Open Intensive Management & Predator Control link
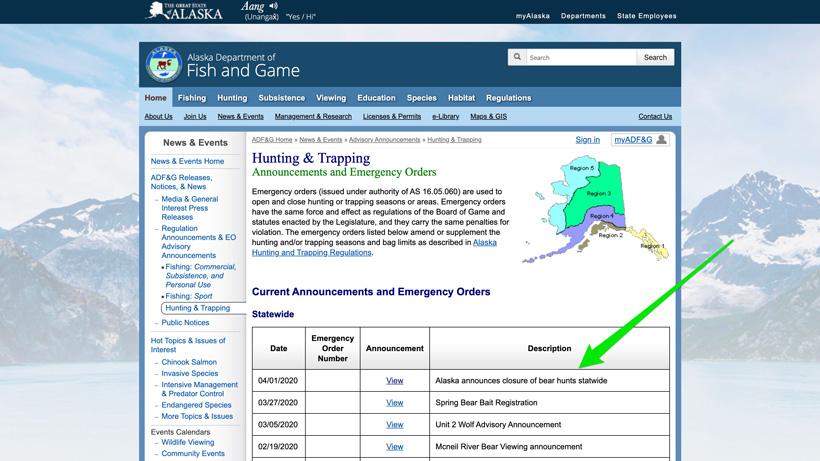Screen dimensions: 820x461 tap(199, 389)
